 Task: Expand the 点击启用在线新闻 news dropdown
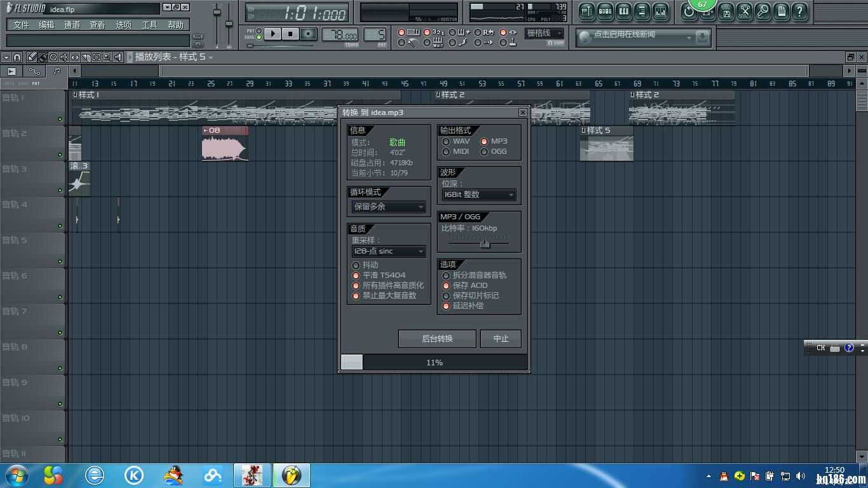tap(689, 38)
